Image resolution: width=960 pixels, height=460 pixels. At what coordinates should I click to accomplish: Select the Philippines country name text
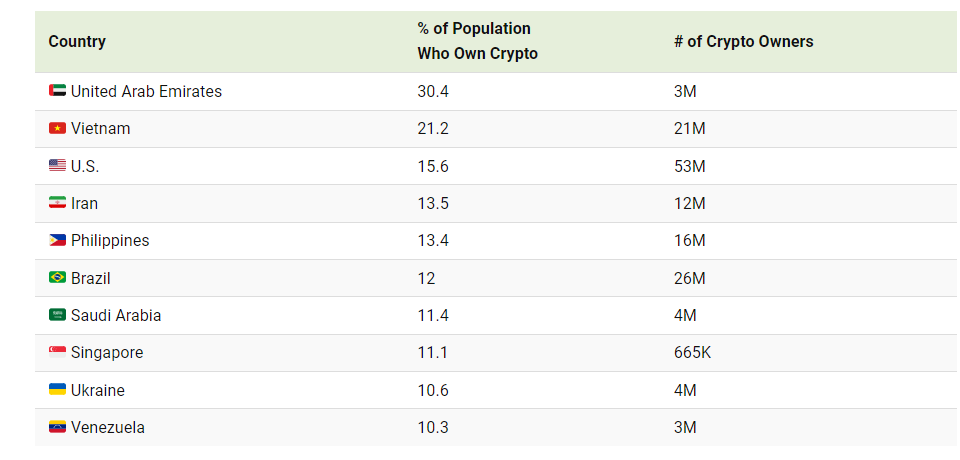tap(110, 241)
